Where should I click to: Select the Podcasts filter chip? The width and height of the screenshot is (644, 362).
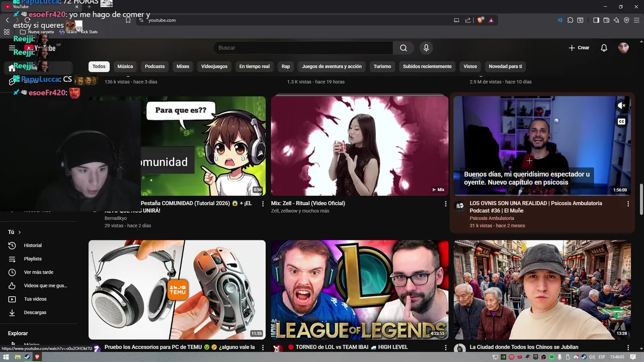tap(154, 66)
